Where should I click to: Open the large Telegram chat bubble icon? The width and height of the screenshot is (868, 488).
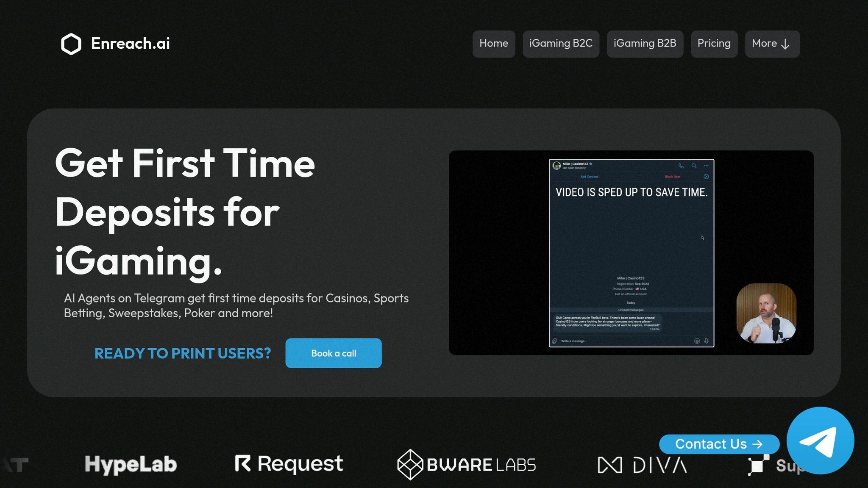click(820, 441)
